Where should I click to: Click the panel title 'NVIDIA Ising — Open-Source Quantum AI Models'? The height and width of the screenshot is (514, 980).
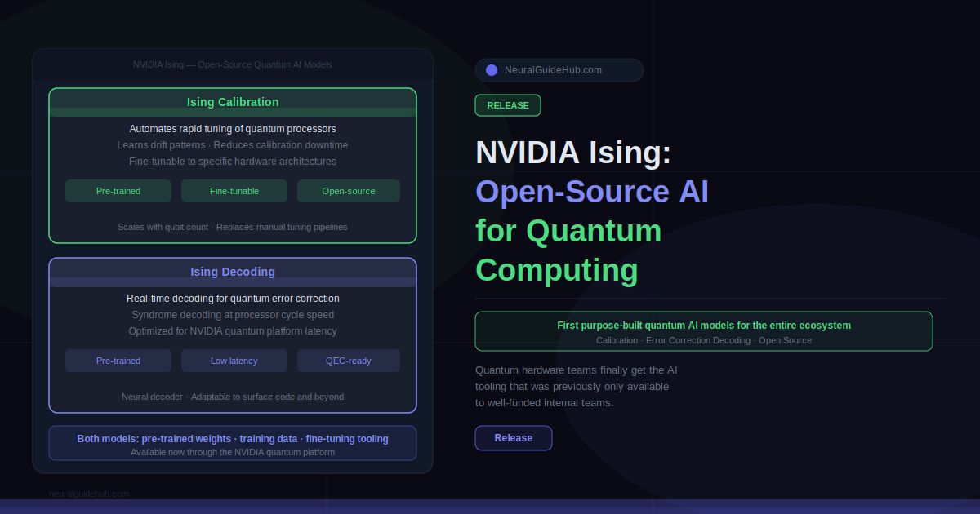coord(233,64)
